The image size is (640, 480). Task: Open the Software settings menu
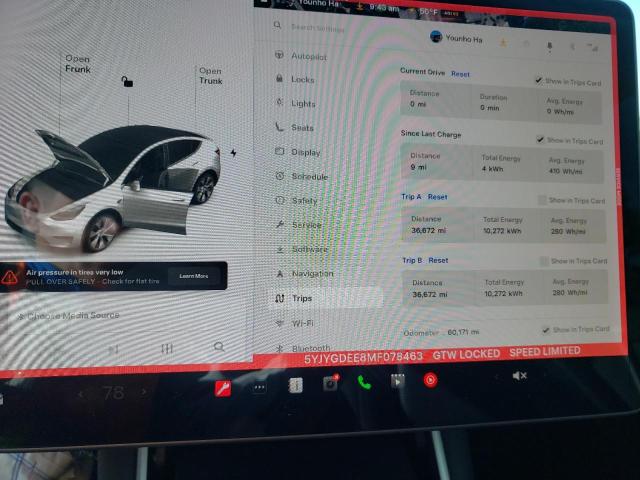pyautogui.click(x=302, y=249)
